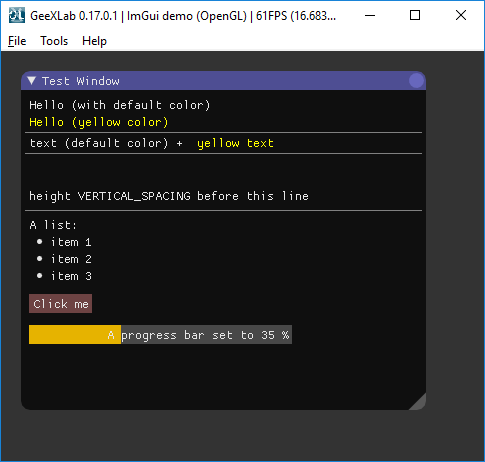Click the "yellow text" label

click(235, 143)
